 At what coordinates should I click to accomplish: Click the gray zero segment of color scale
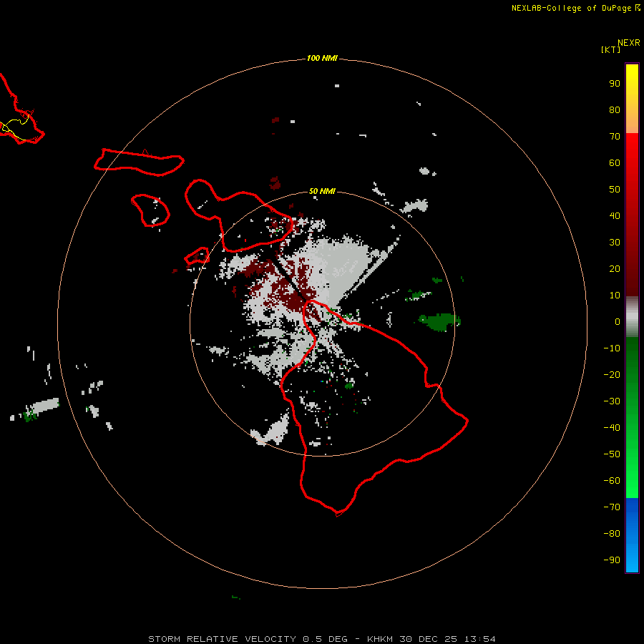pyautogui.click(x=632, y=317)
